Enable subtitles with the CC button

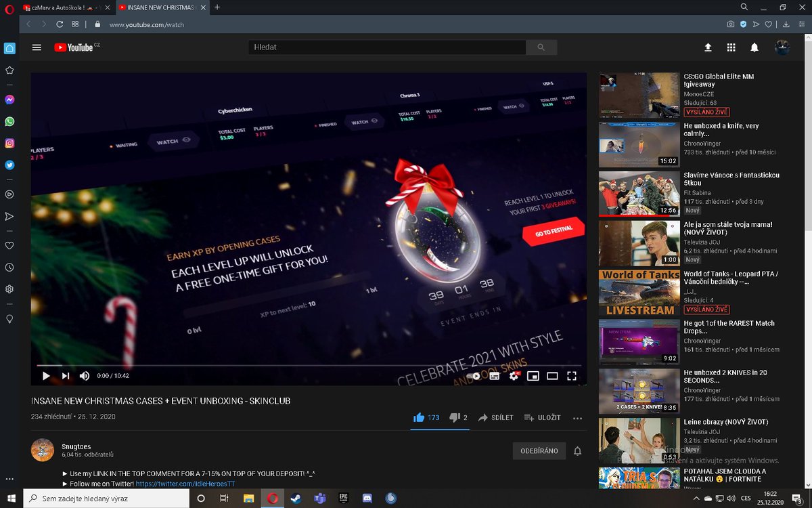(494, 376)
